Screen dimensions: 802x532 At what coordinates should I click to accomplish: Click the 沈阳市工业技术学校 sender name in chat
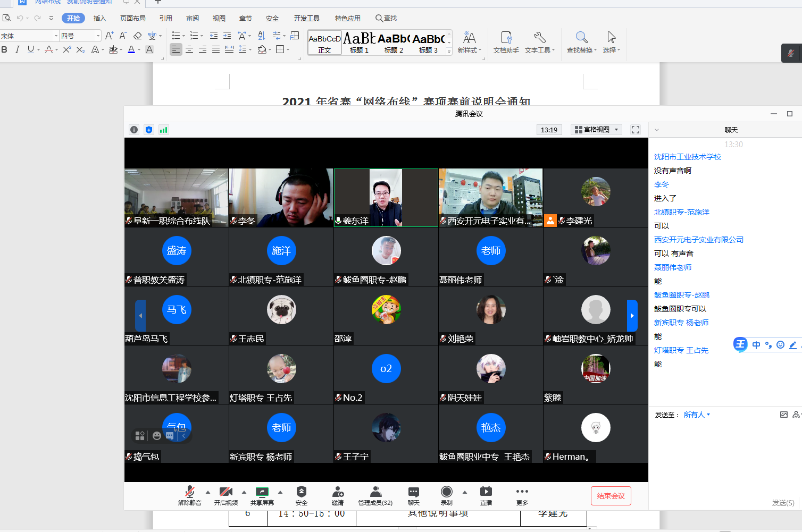pyautogui.click(x=688, y=157)
